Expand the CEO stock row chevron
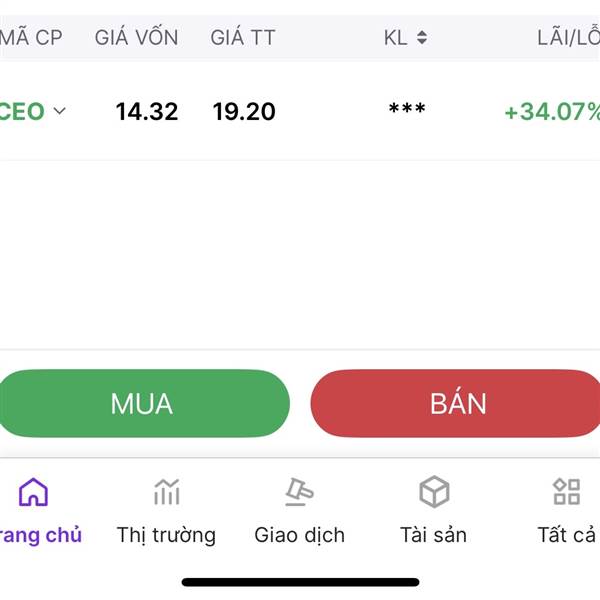This screenshot has width=600, height=600. [x=59, y=111]
